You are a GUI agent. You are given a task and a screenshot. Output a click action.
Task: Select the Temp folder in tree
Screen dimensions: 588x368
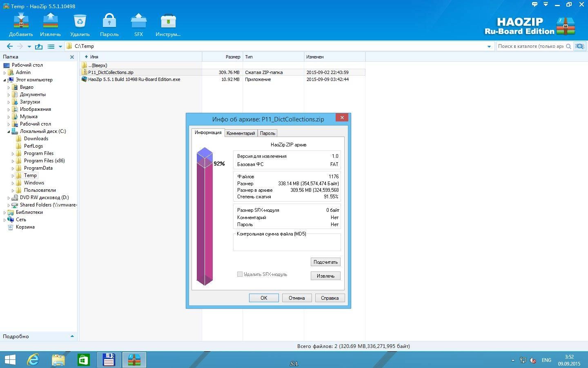[30, 175]
